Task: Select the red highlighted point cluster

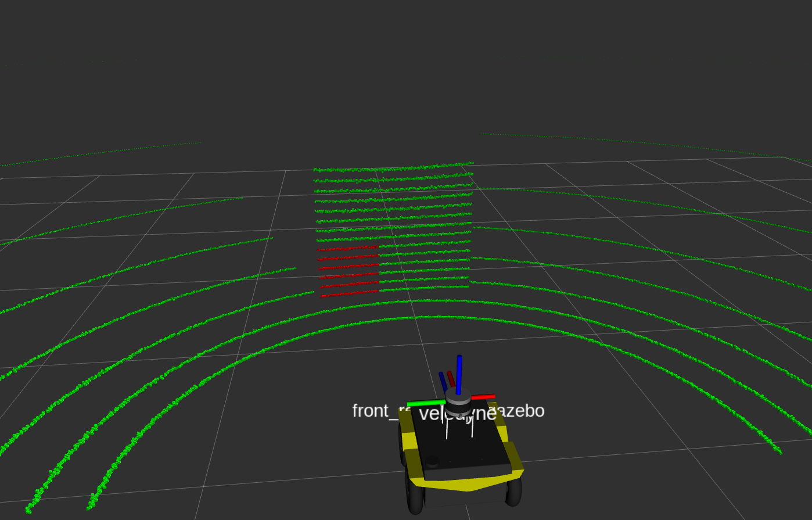Action: tap(348, 271)
